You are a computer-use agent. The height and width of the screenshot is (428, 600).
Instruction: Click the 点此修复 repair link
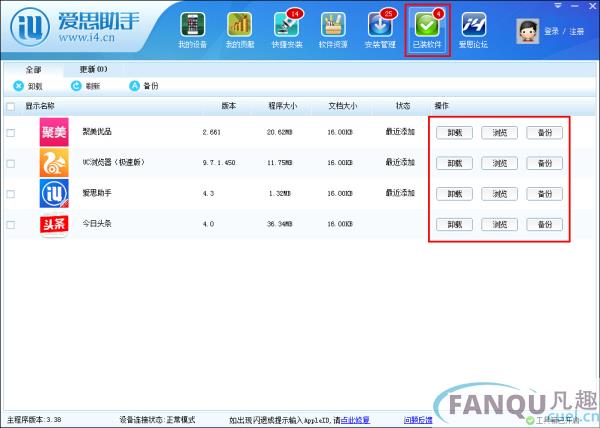click(355, 420)
